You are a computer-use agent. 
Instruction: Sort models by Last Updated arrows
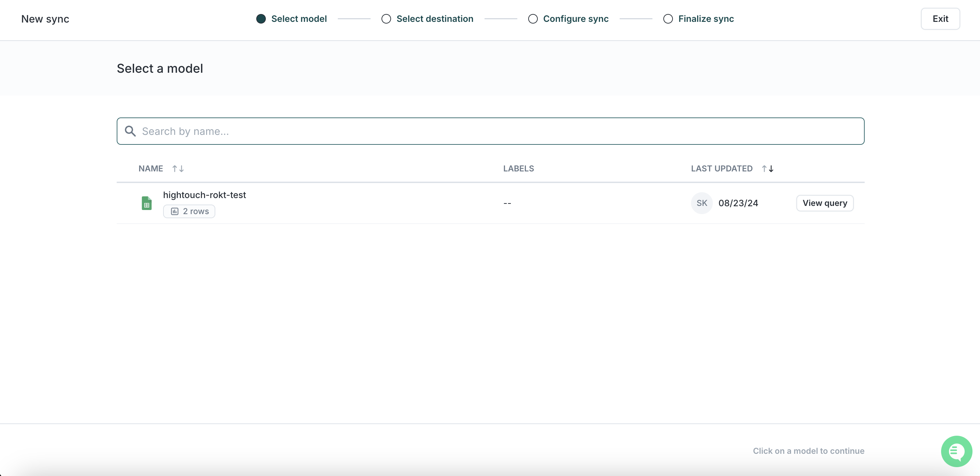(768, 169)
